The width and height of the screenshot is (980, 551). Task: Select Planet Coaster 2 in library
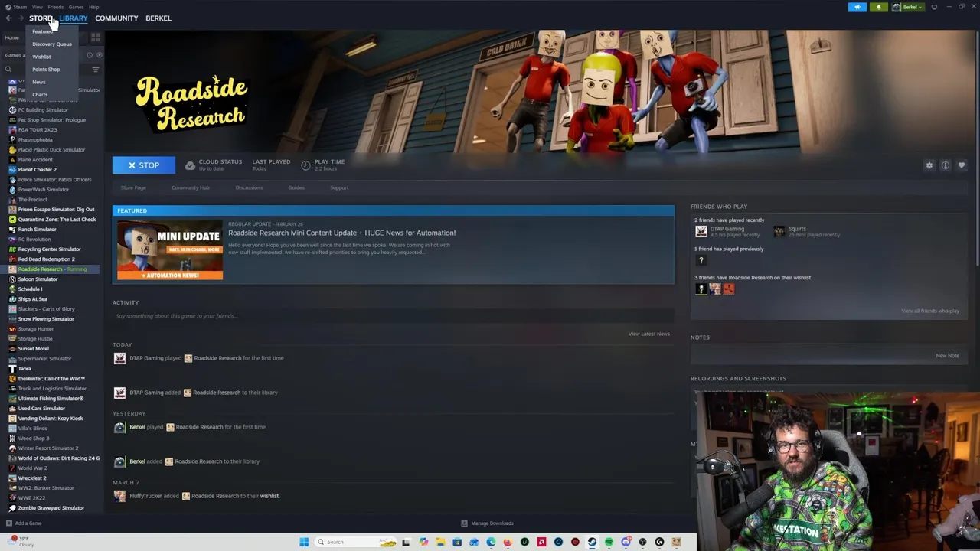(x=37, y=170)
